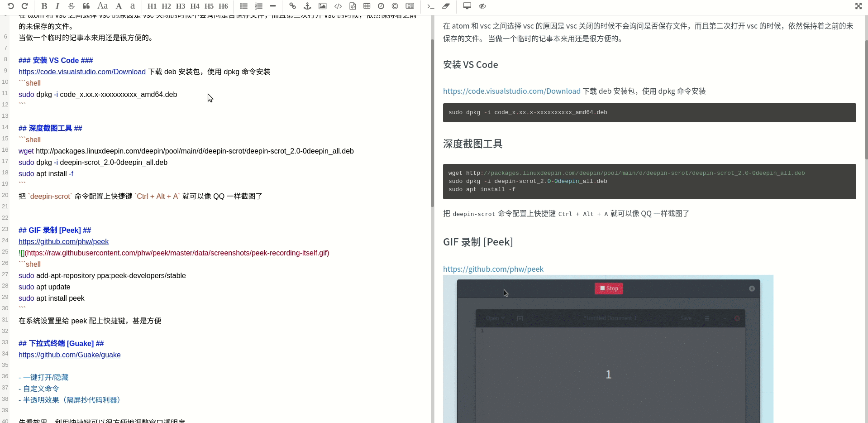Screen dimensions: 868x423
Task: Place cursor in 'sudo apt install peek' line
Action: click(52, 298)
